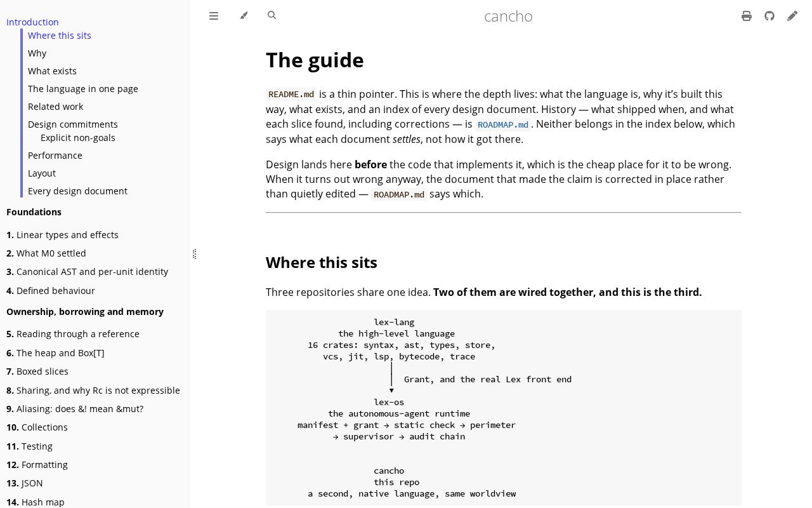Click The guide page heading
Viewport: 812px width, 508px height.
point(315,60)
